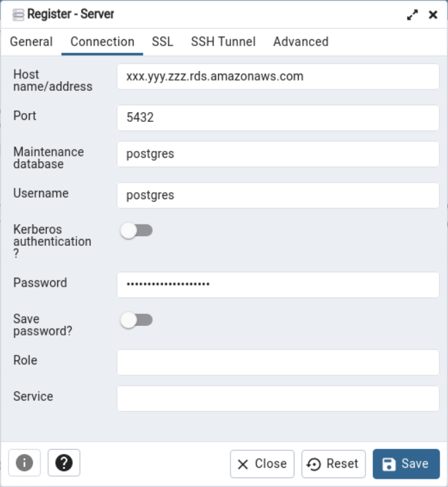
Task: Turn on Save password switch
Action: (136, 320)
